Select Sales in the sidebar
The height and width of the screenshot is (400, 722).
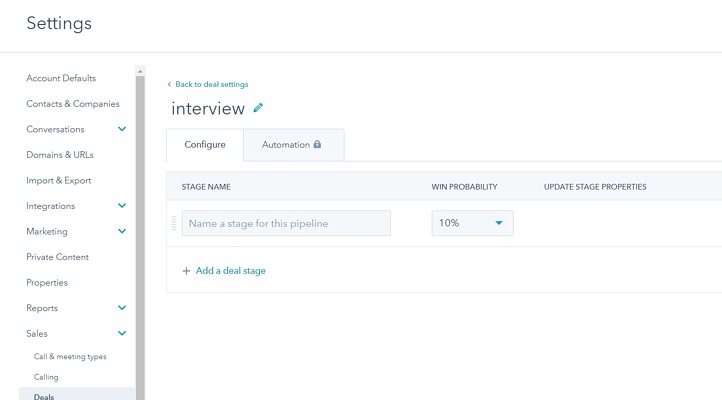tap(37, 333)
